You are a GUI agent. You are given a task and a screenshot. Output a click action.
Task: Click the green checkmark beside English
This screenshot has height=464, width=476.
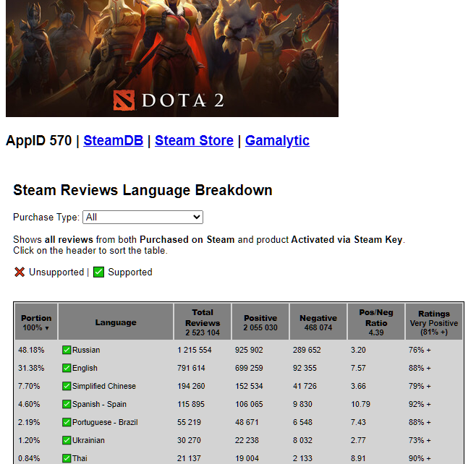(x=67, y=368)
